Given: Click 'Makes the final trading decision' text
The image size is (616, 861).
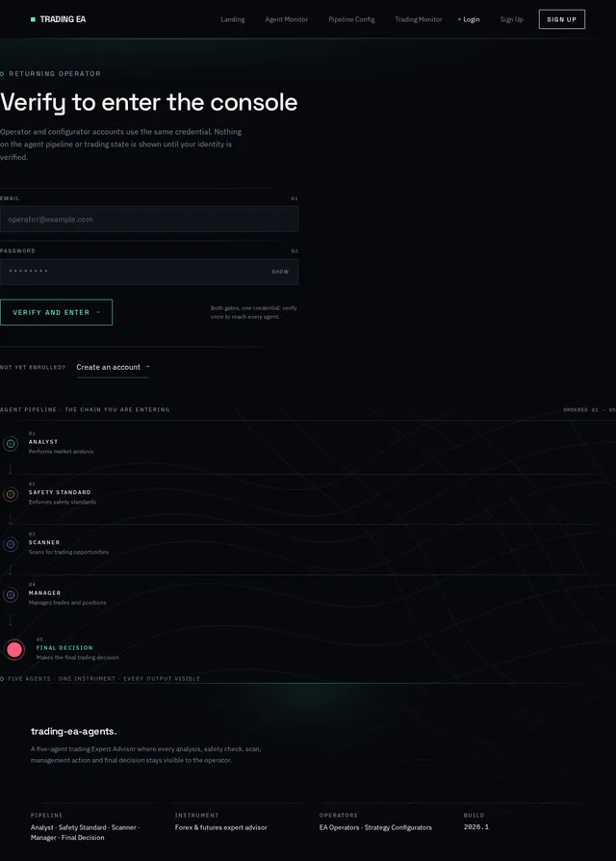Looking at the screenshot, I should tap(77, 657).
